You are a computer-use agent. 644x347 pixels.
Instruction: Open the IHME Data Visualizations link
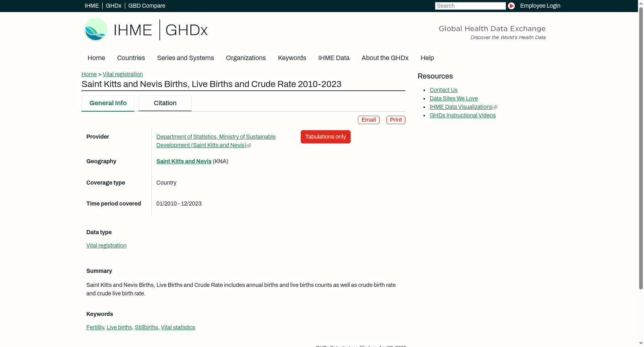pyautogui.click(x=461, y=107)
